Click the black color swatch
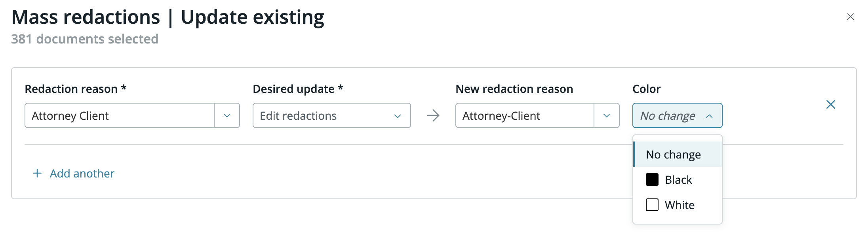Image resolution: width=868 pixels, height=234 pixels. click(x=652, y=179)
